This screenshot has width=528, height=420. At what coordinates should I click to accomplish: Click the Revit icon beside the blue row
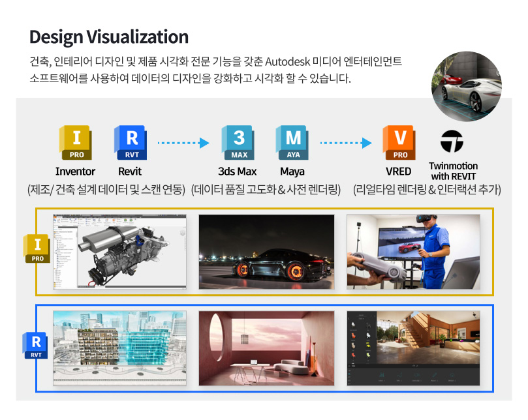[x=35, y=345]
